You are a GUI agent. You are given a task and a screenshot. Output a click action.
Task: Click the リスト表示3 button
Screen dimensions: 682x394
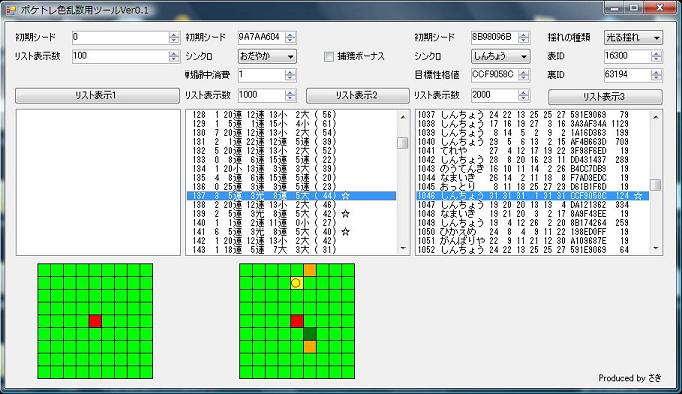click(605, 97)
